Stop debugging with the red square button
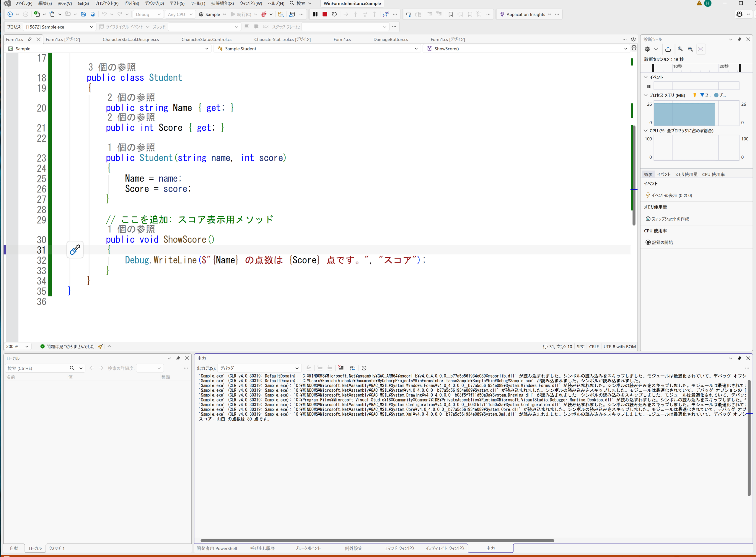Screen dimensions: 756x557 [x=325, y=14]
